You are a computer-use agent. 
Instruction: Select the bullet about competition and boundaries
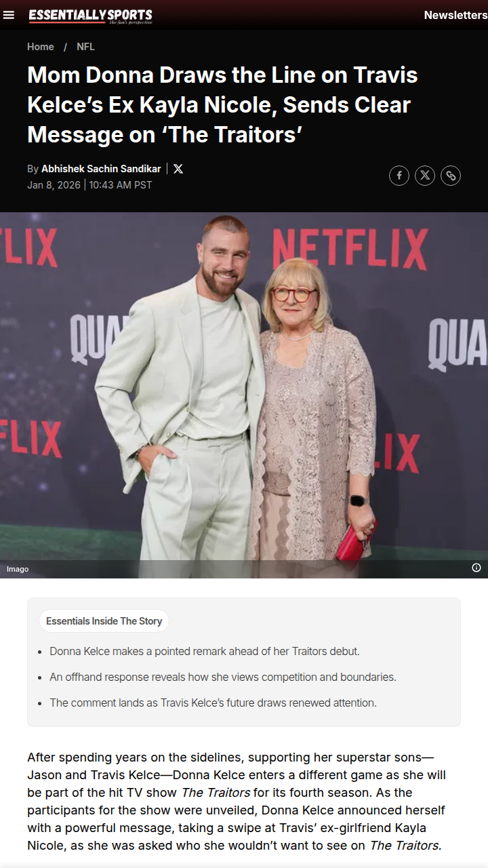click(223, 677)
